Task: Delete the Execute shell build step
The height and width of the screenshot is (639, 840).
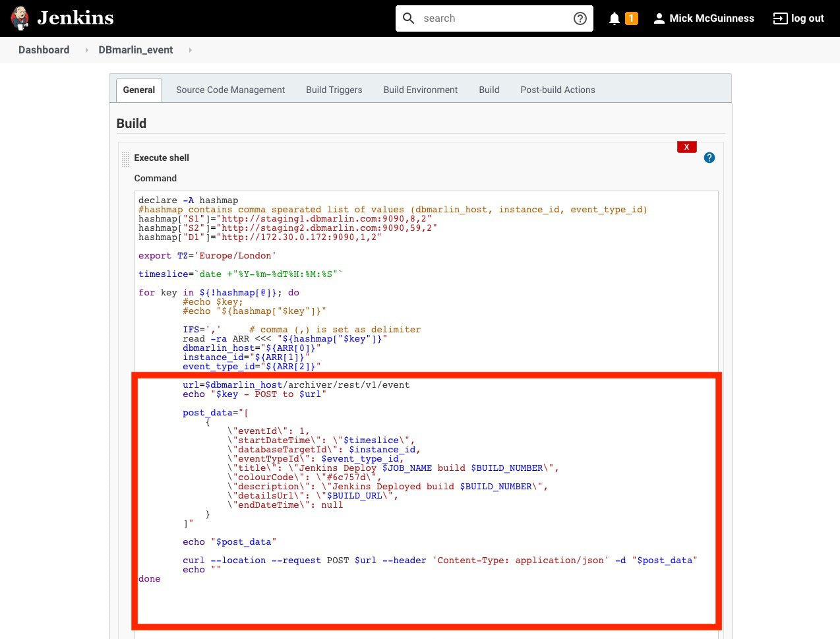Action: point(686,147)
